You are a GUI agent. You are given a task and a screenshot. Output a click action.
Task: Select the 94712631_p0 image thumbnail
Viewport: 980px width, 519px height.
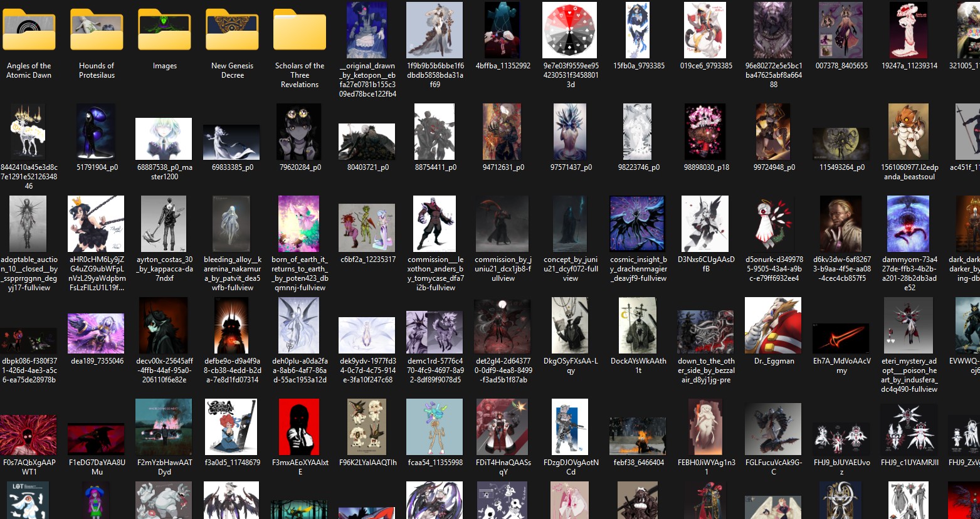click(x=503, y=132)
